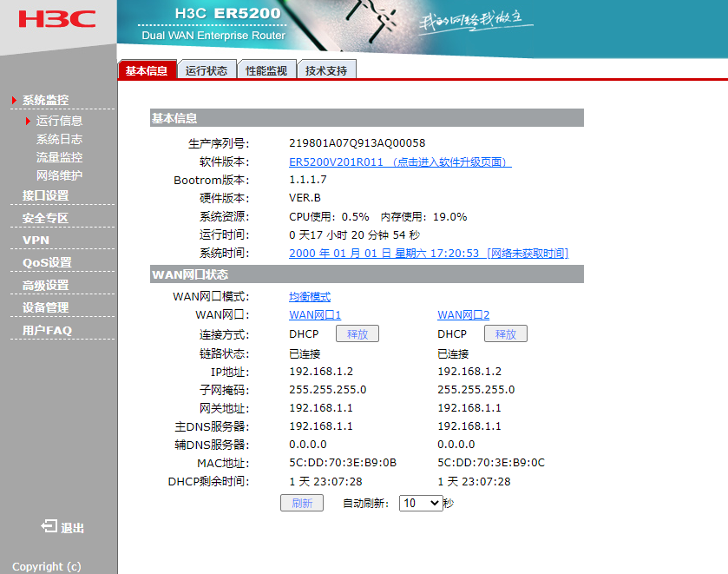The image size is (728, 574).
Task: Select 网络维护 in the sidebar
Action: point(59,175)
